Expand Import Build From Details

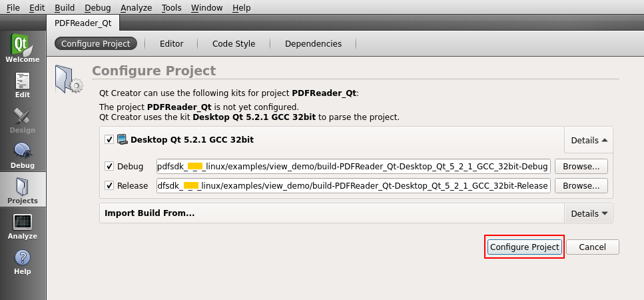(589, 214)
